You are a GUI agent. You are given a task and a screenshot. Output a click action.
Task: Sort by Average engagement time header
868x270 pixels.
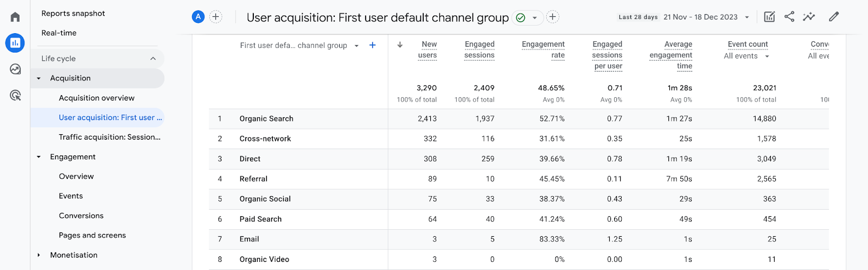tap(671, 55)
